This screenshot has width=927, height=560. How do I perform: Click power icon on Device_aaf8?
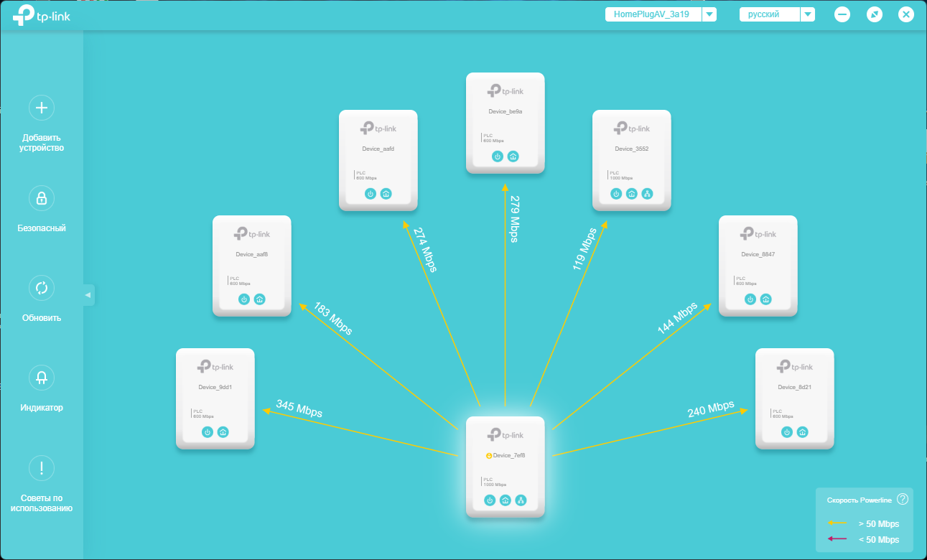click(x=244, y=299)
